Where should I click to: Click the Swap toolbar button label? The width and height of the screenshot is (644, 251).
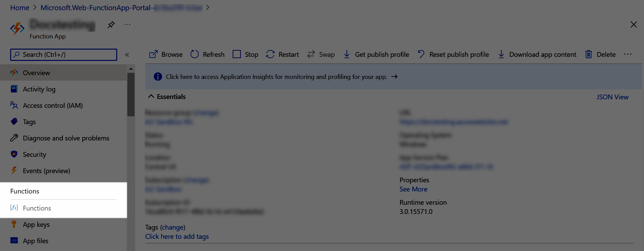(x=327, y=54)
